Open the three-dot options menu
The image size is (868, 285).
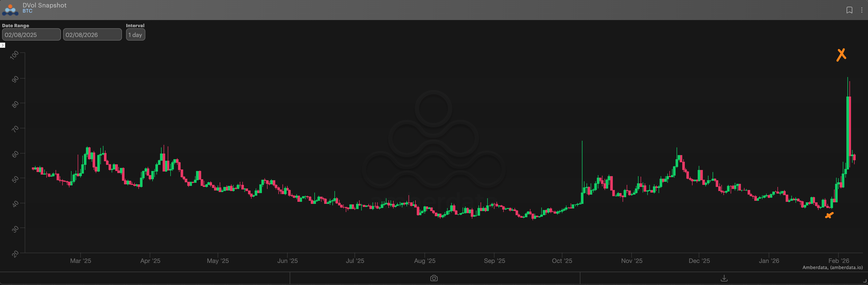click(x=862, y=10)
